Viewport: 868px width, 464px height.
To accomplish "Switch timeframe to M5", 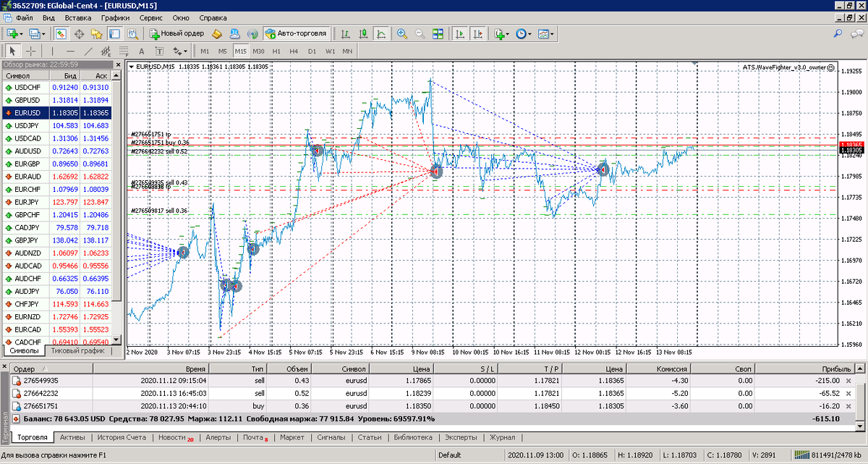I will pyautogui.click(x=223, y=51).
